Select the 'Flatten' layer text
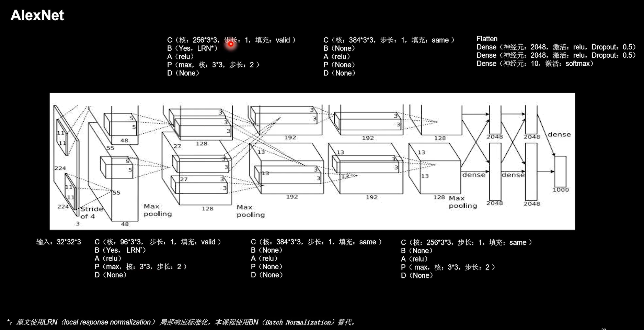 [487, 39]
